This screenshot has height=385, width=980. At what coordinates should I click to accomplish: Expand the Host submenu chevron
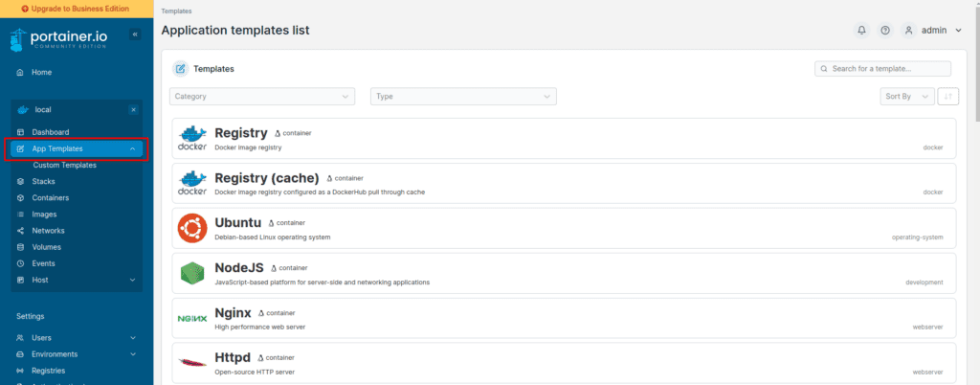pos(132,280)
